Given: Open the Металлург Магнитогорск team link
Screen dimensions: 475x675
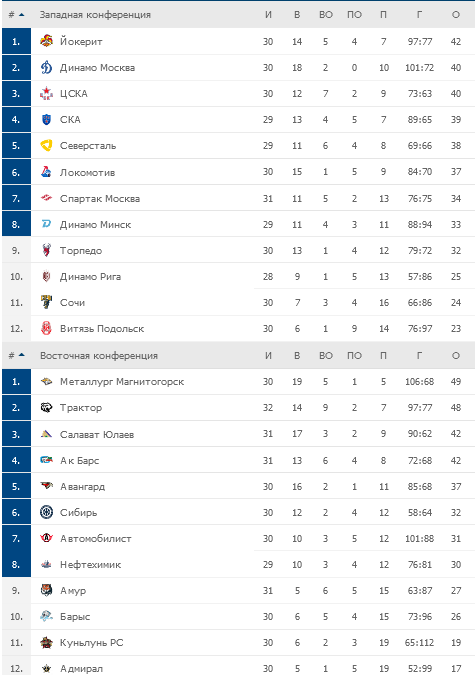Looking at the screenshot, I should 122,381.
